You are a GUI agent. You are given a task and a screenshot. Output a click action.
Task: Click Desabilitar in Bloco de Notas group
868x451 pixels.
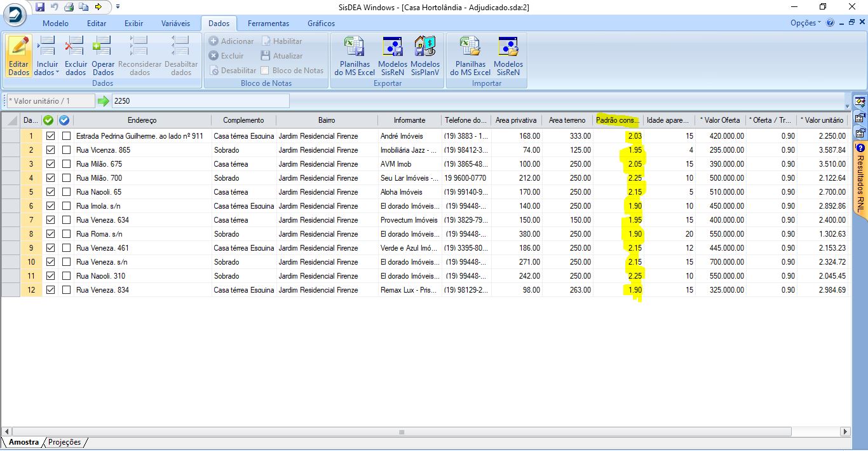[233, 70]
